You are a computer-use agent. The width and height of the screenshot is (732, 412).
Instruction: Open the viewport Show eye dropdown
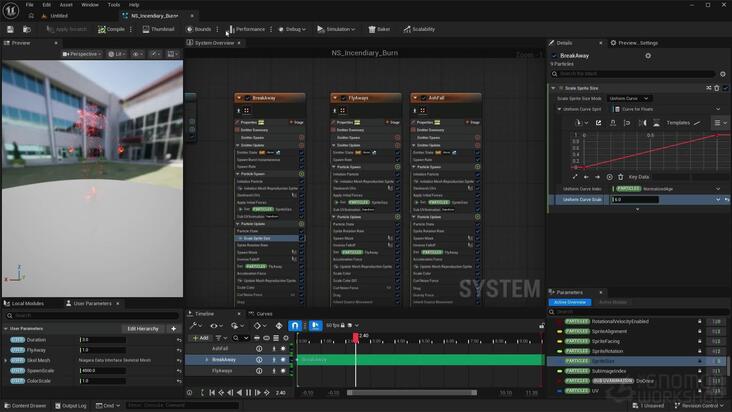[x=138, y=54]
